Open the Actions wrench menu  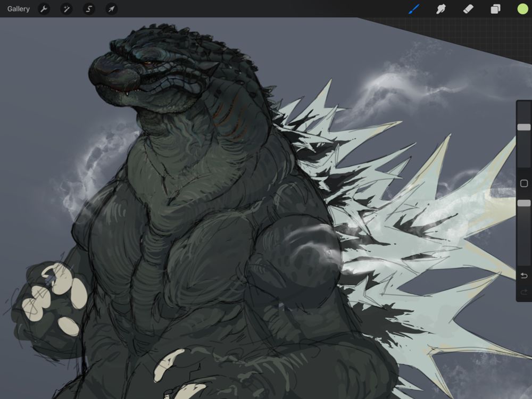[x=44, y=9]
